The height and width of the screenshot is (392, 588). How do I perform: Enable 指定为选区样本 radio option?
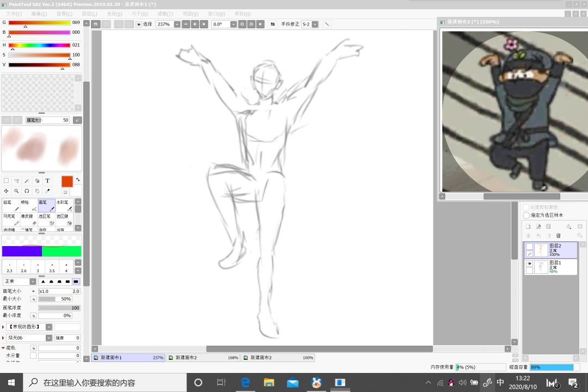pyautogui.click(x=526, y=215)
